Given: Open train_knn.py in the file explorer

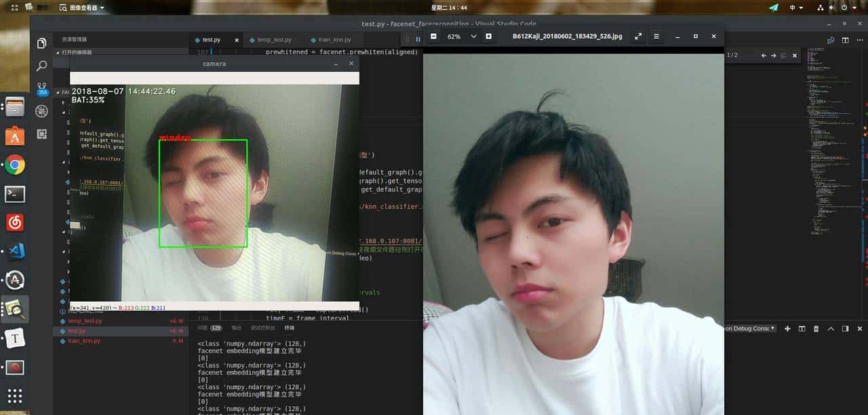Looking at the screenshot, I should pyautogui.click(x=84, y=340).
